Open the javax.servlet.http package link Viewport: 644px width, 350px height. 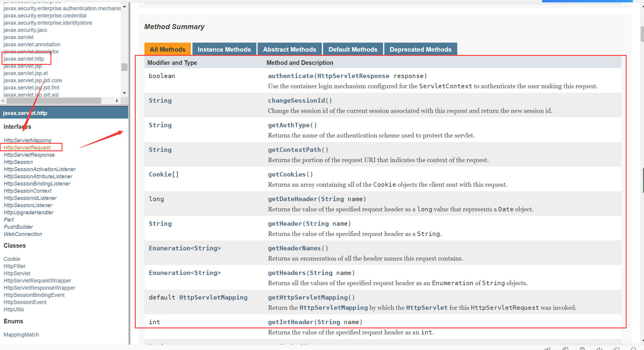click(x=24, y=59)
